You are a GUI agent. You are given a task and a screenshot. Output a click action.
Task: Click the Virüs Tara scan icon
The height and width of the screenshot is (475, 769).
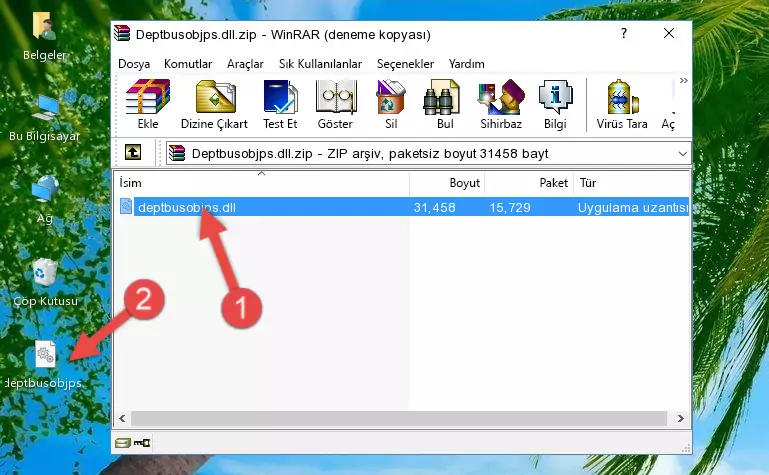click(622, 97)
